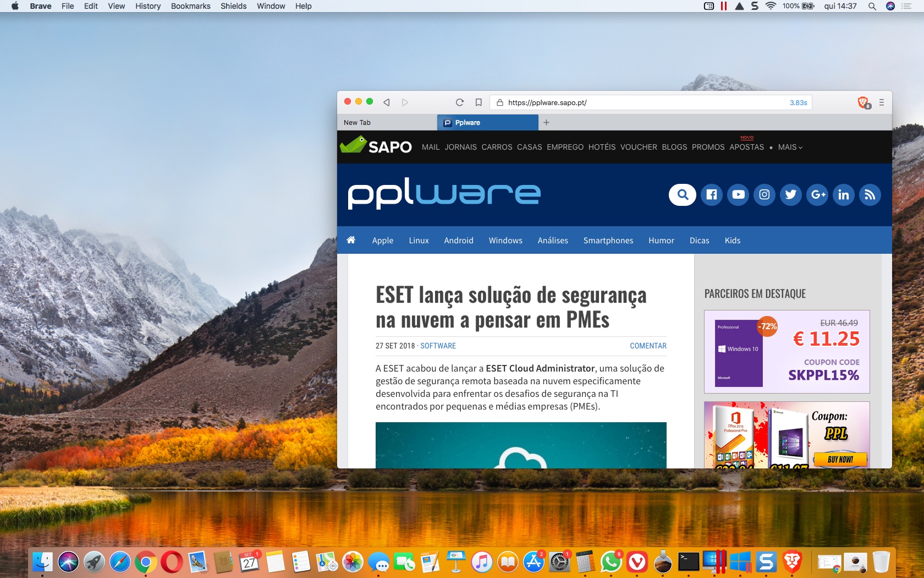
Task: Open the Window menu
Action: (x=271, y=6)
